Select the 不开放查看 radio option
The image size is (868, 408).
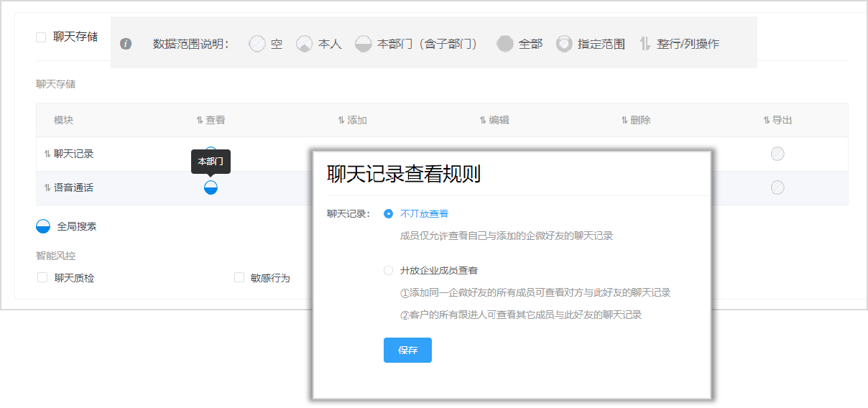pos(389,213)
